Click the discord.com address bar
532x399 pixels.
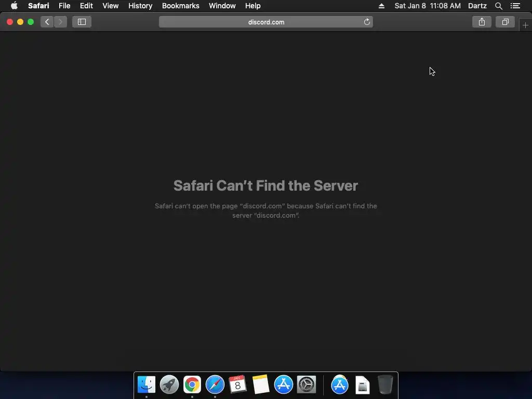point(266,22)
